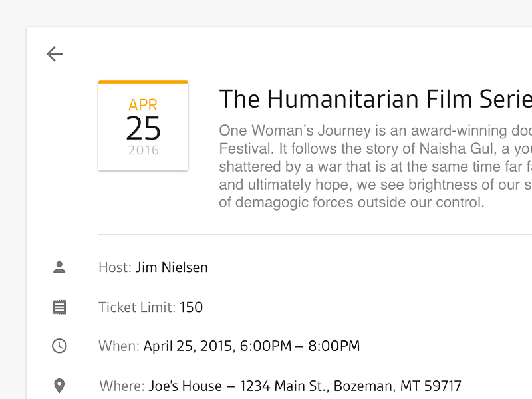Click the ticket limit receipt icon
The width and height of the screenshot is (532, 399).
click(59, 307)
